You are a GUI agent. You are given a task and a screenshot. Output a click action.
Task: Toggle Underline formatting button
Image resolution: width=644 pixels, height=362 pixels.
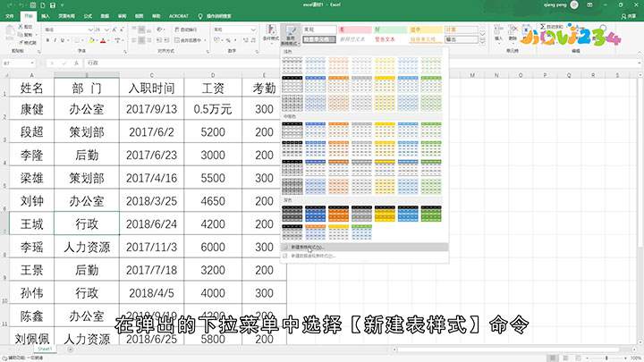click(x=63, y=40)
